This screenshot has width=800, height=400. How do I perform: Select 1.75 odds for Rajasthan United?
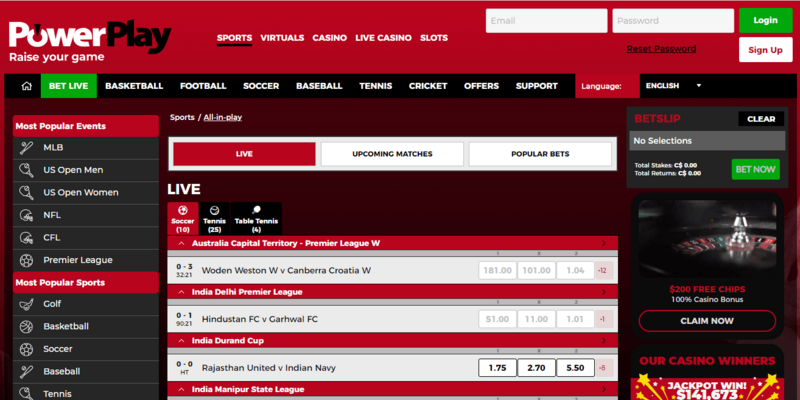pyautogui.click(x=498, y=368)
